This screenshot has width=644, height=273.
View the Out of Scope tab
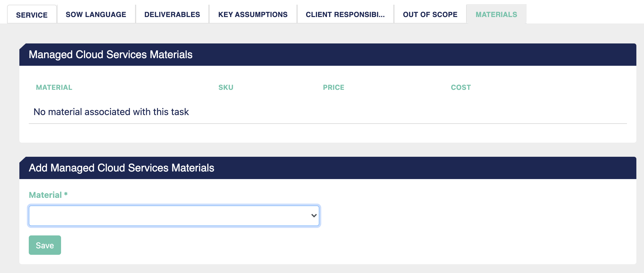coord(430,14)
